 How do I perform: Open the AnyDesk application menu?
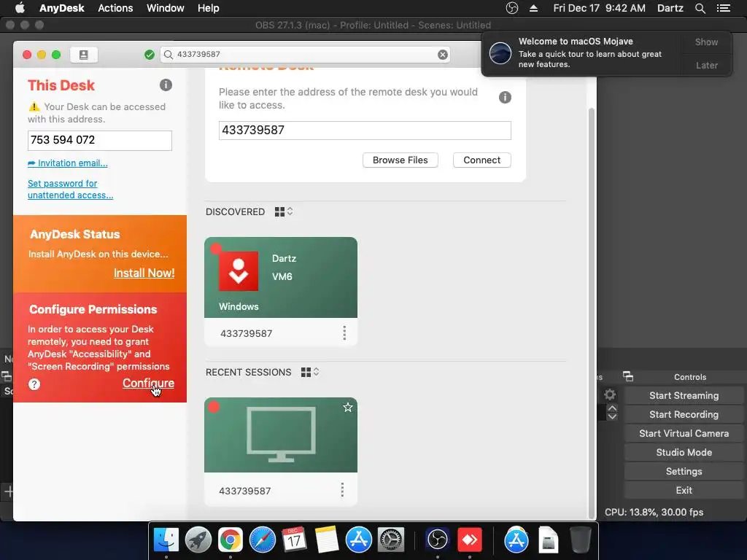click(62, 8)
